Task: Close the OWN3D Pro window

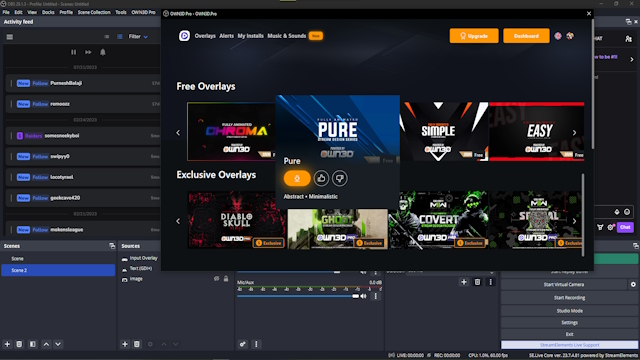Action: (x=589, y=13)
